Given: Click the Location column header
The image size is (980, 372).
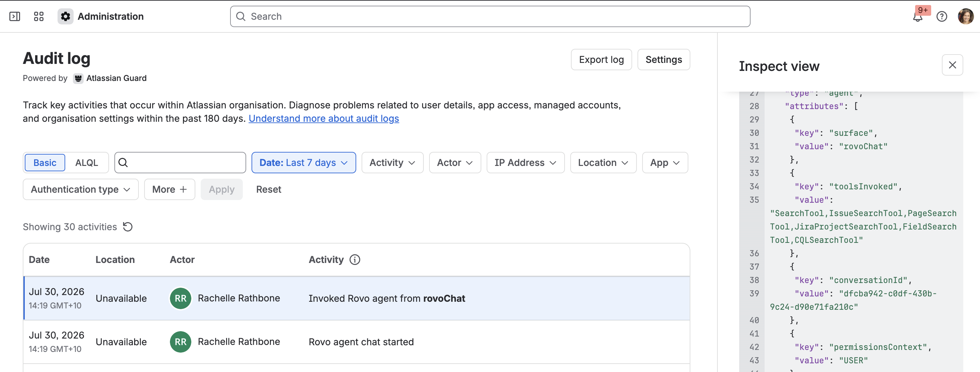Looking at the screenshot, I should point(115,260).
